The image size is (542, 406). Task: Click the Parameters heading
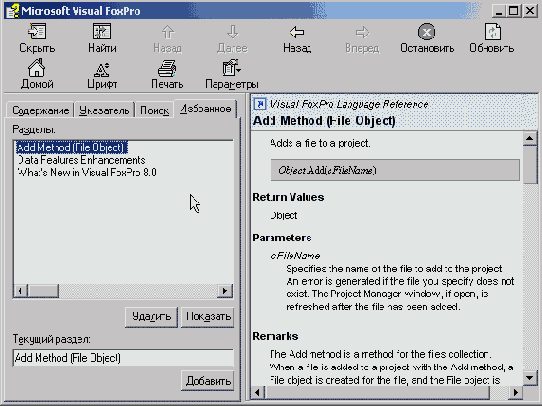pos(282,238)
